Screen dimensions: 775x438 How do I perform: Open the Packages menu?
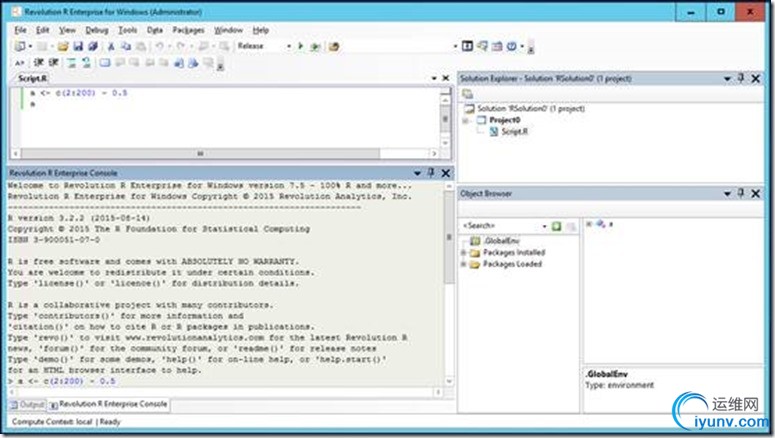point(188,30)
